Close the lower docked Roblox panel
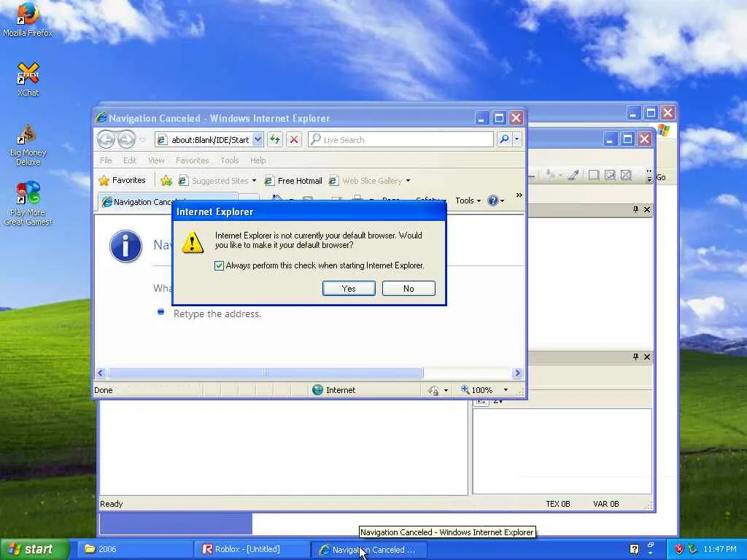747x560 pixels. point(647,357)
